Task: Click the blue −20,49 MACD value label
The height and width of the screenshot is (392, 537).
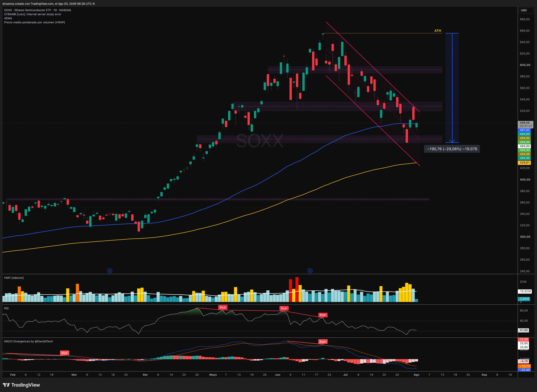Action: click(524, 370)
